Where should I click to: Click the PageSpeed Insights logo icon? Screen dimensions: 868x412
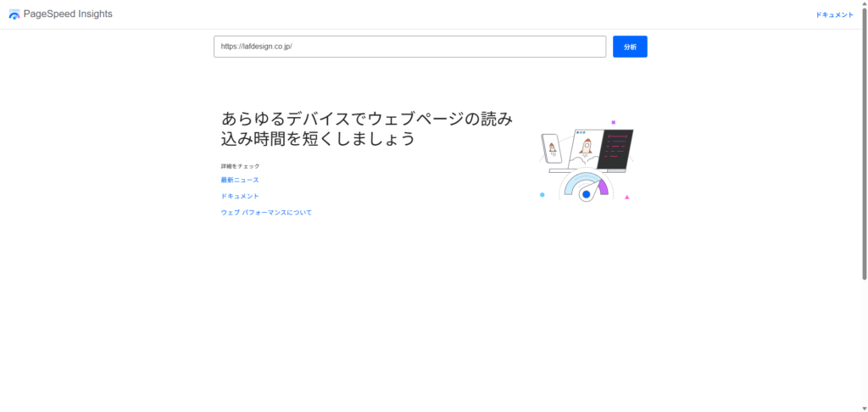[14, 14]
